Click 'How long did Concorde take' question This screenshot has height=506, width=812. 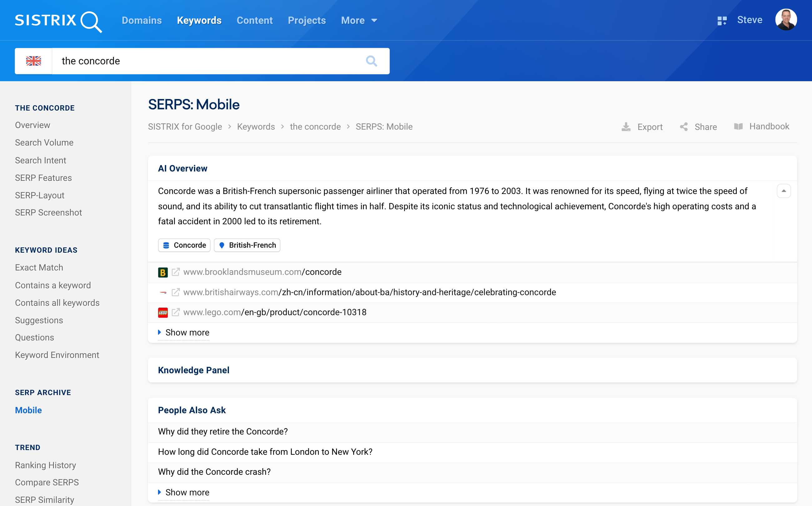tap(265, 452)
